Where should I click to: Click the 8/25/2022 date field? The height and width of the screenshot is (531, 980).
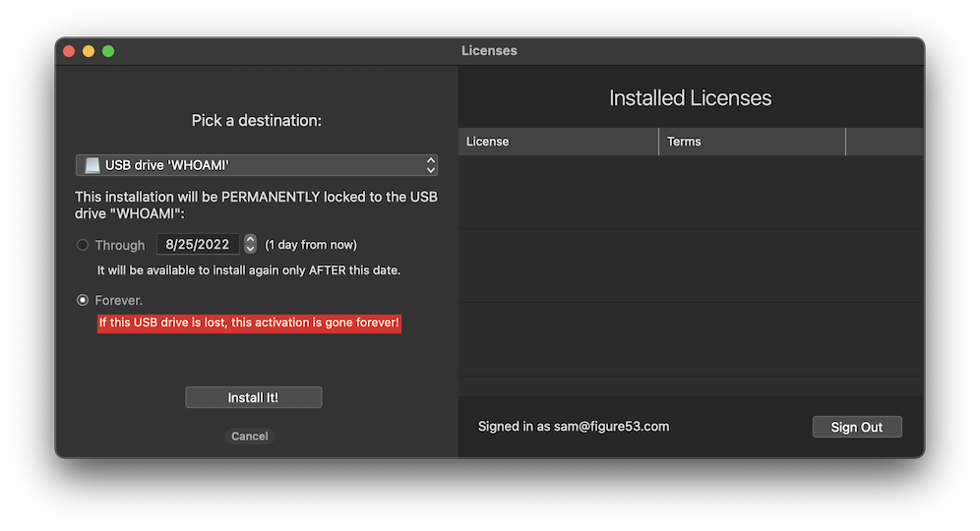click(198, 244)
